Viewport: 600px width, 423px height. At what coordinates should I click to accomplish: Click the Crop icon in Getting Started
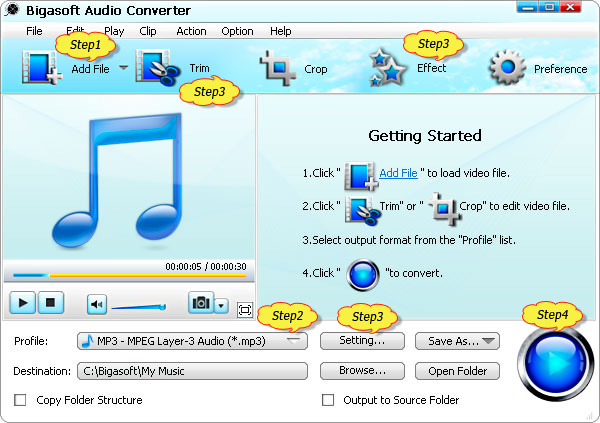(444, 209)
